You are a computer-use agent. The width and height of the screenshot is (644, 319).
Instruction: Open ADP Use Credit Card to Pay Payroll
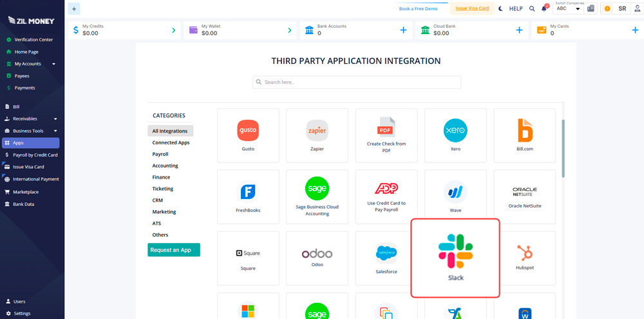coord(386,197)
